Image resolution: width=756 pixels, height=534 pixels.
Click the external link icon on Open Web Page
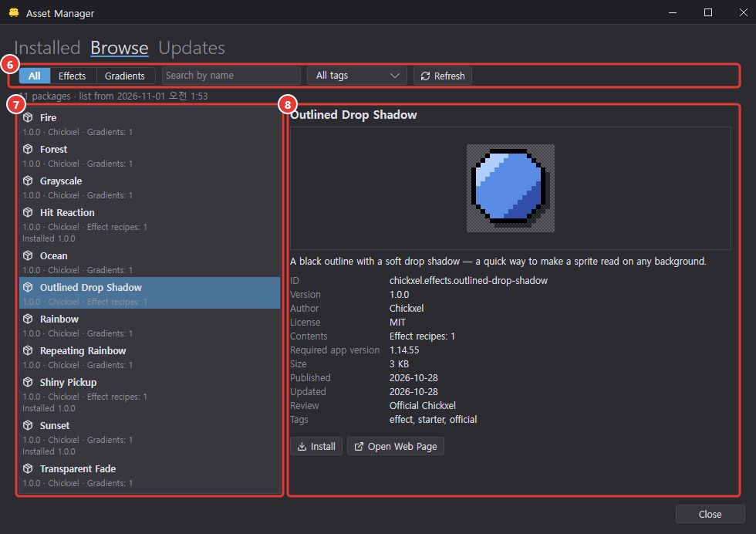pyautogui.click(x=359, y=447)
